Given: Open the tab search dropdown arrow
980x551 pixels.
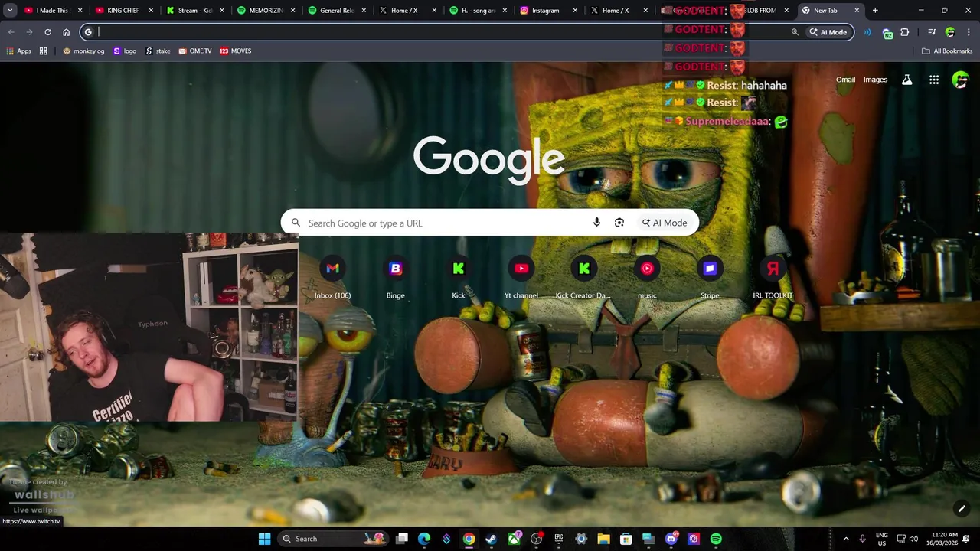Looking at the screenshot, I should point(10,11).
